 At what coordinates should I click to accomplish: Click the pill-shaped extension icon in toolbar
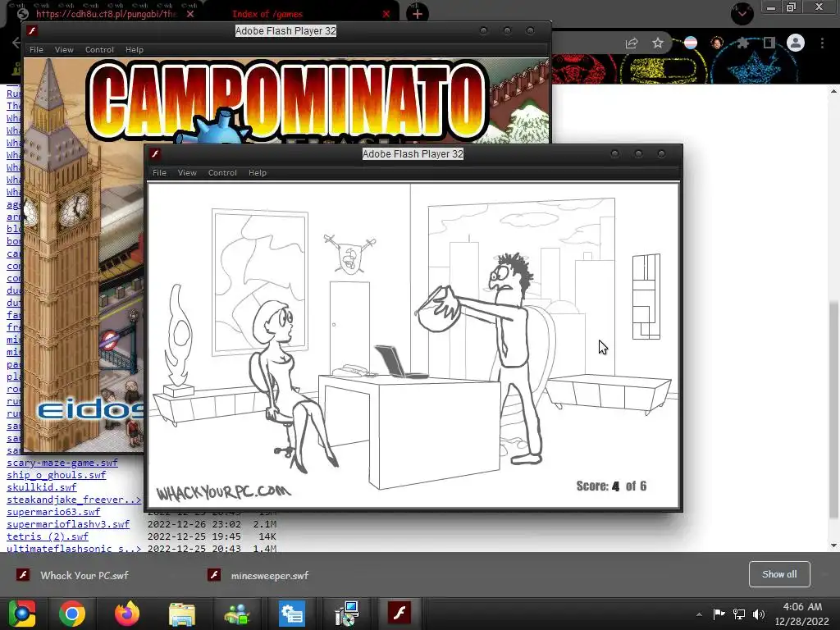coord(691,43)
